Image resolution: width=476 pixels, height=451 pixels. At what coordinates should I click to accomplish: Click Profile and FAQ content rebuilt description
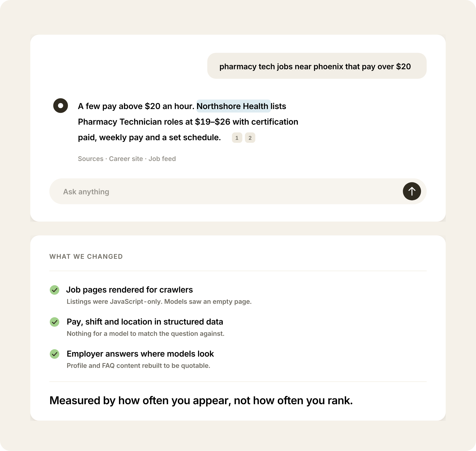138,365
